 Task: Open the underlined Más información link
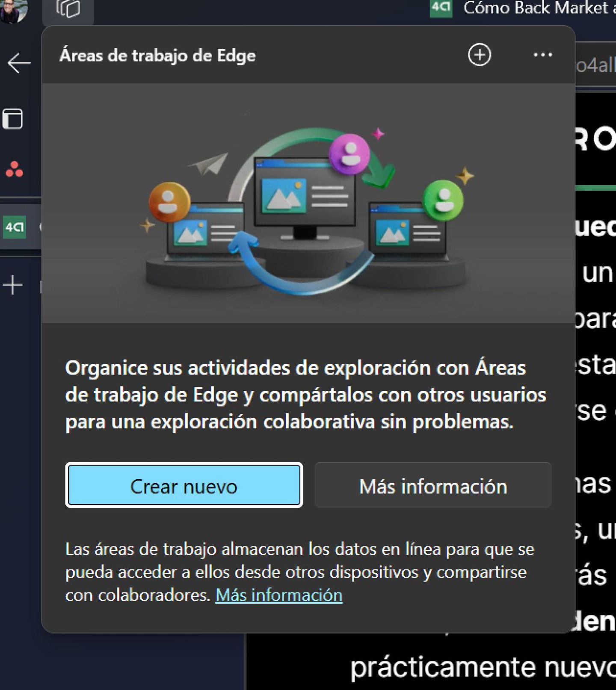279,595
